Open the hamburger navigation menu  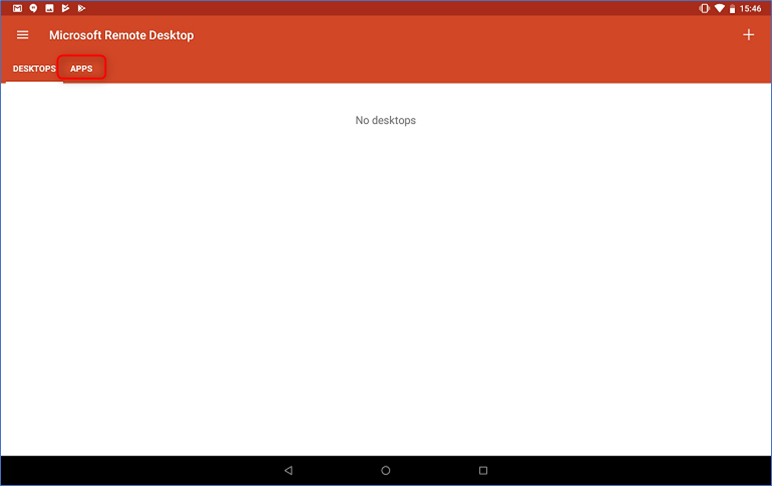(x=23, y=35)
